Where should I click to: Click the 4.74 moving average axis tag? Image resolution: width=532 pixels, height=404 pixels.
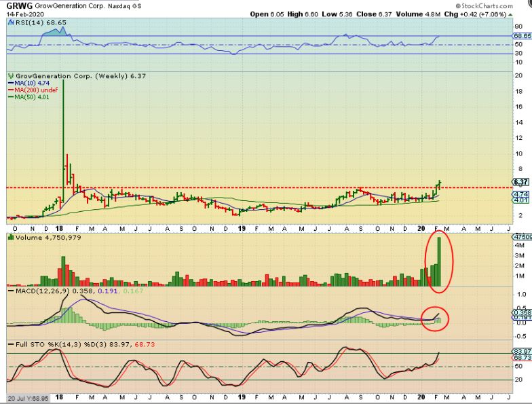[x=521, y=194]
